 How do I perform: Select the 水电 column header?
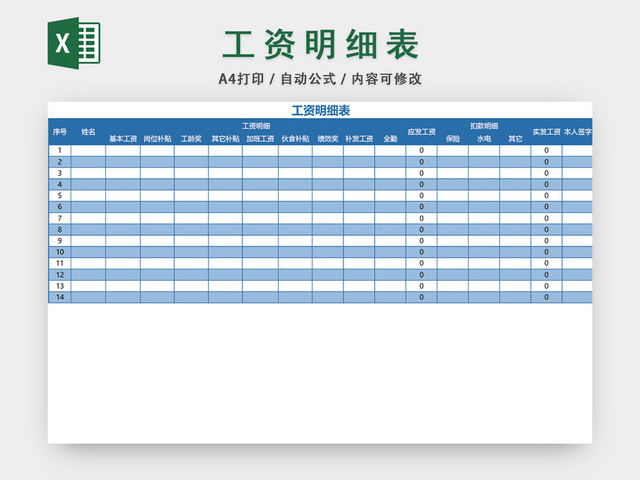(484, 139)
